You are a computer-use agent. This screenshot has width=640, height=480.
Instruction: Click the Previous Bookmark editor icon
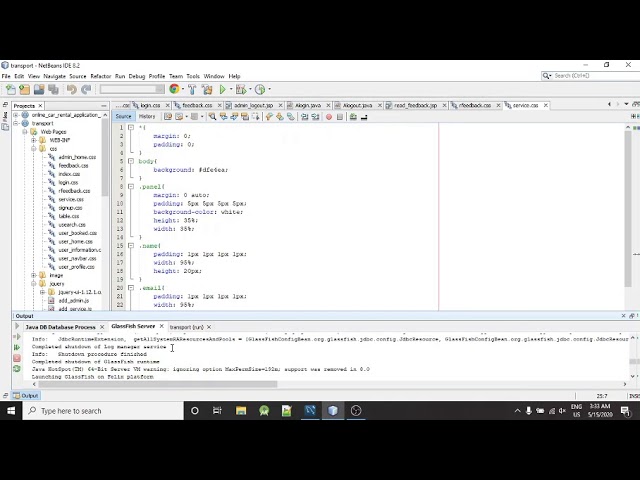269,117
